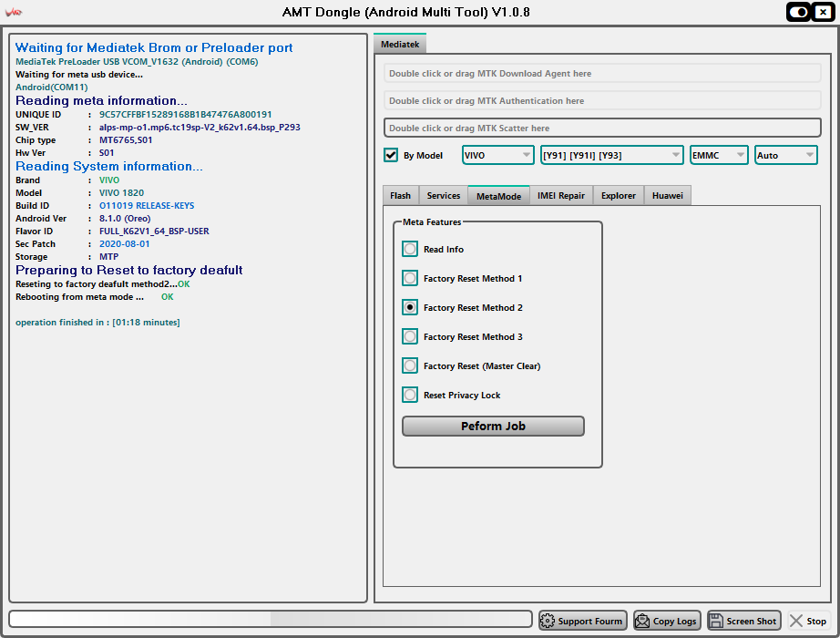Viewport: 840px width, 638px height.
Task: Click the Build ID value O11019 RELEASE-KEYS
Action: coord(147,205)
